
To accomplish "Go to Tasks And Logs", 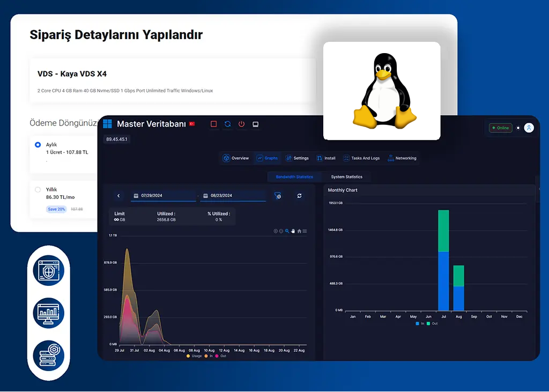I will pyautogui.click(x=361, y=158).
